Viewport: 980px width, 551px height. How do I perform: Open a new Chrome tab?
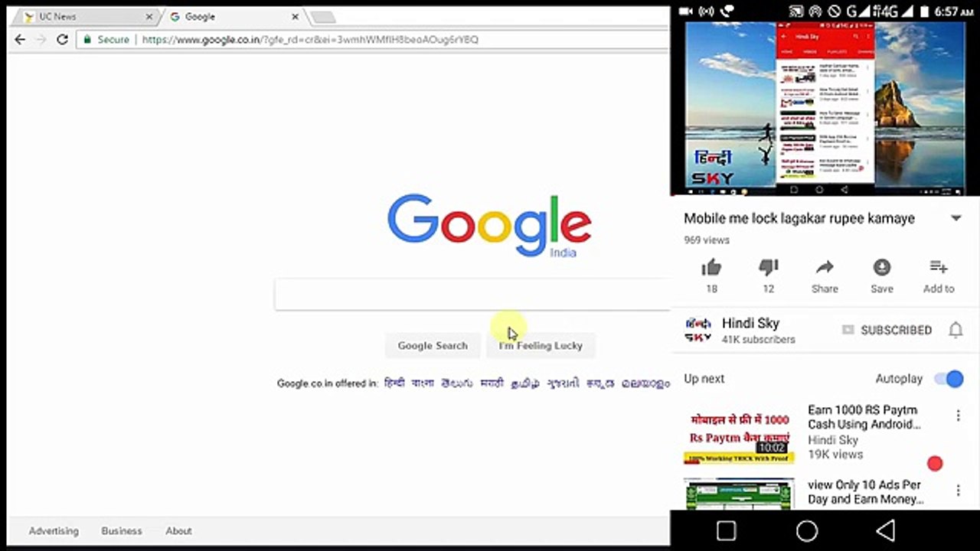click(322, 18)
